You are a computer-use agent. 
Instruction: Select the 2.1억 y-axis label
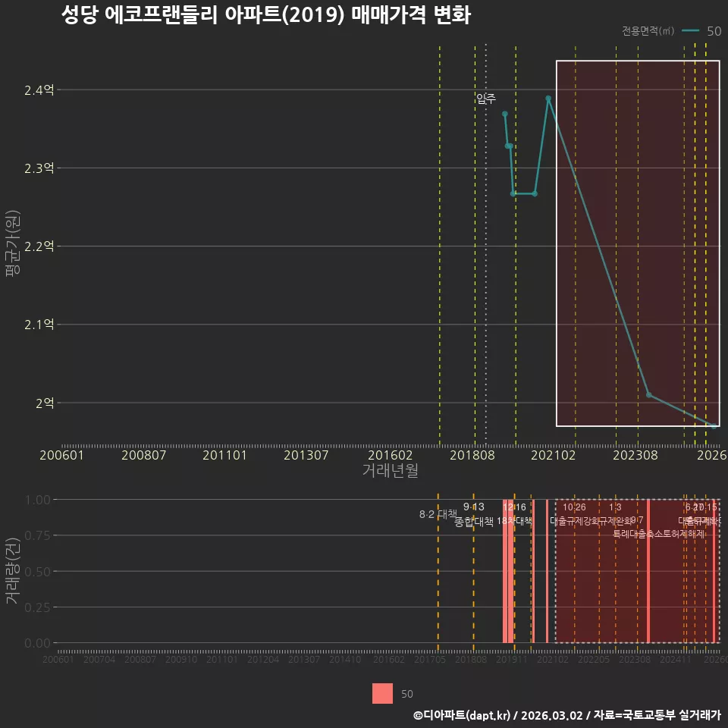click(39, 325)
